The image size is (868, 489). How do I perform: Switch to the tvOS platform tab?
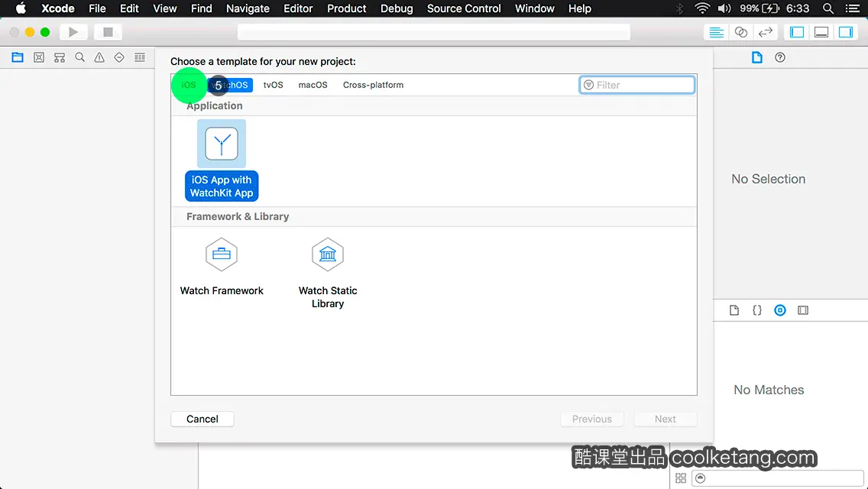[273, 85]
